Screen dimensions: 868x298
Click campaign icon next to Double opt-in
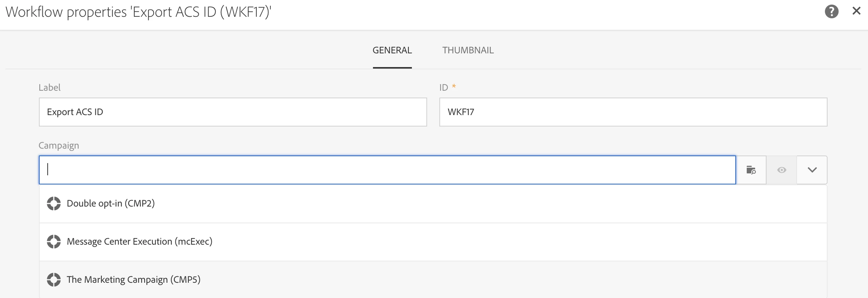coord(54,203)
